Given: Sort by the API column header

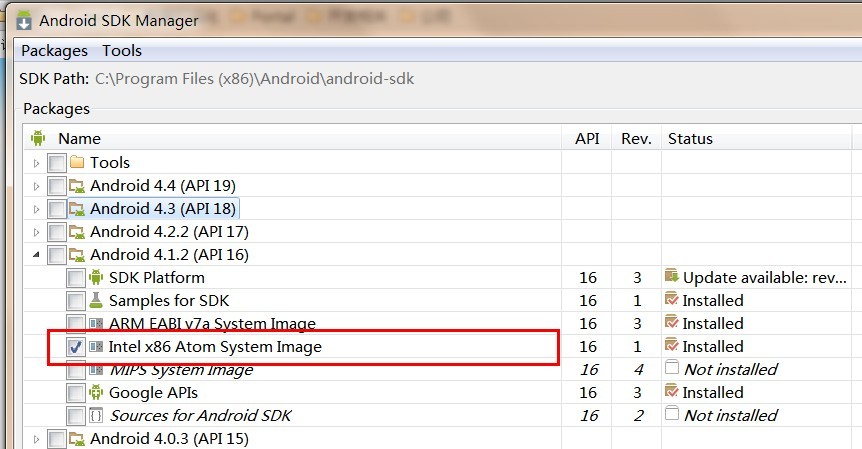Looking at the screenshot, I should [587, 138].
